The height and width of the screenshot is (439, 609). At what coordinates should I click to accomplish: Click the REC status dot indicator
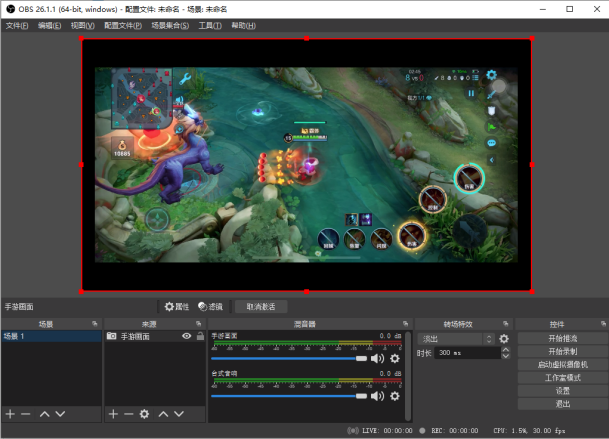423,430
